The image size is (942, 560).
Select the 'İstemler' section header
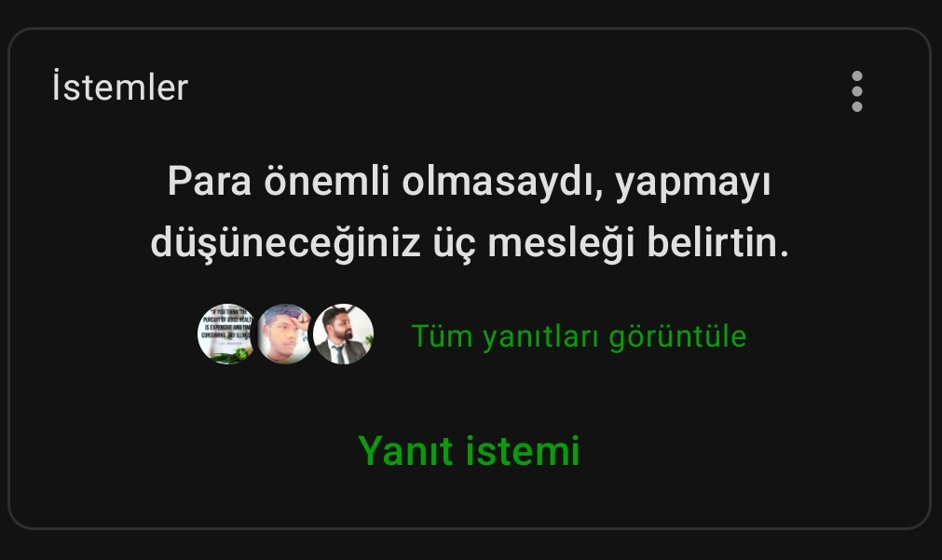coord(120,88)
